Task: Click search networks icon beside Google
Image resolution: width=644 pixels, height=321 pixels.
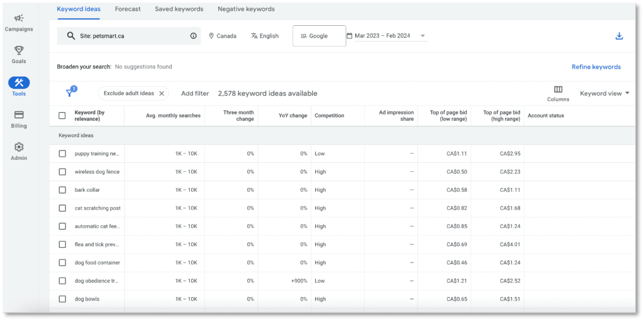Action: coord(304,36)
